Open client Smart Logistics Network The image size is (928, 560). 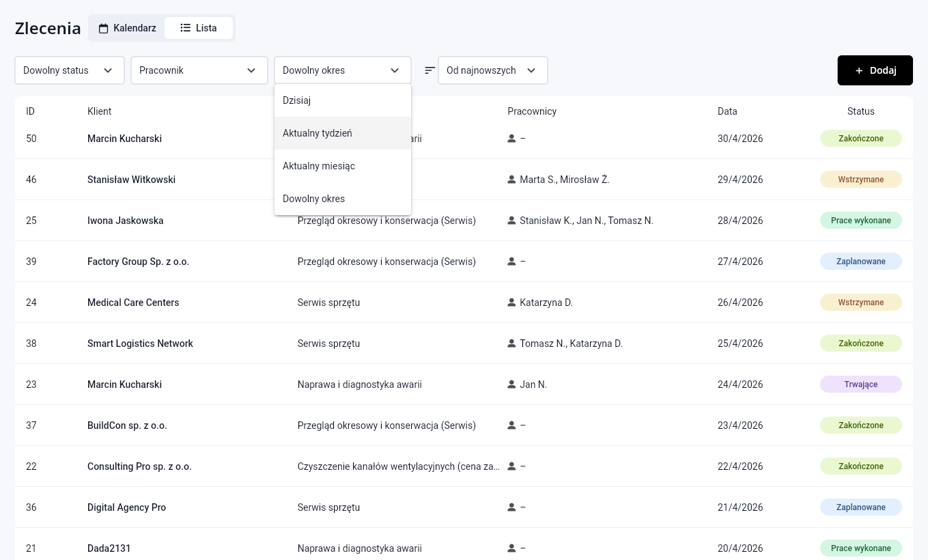coord(140,344)
